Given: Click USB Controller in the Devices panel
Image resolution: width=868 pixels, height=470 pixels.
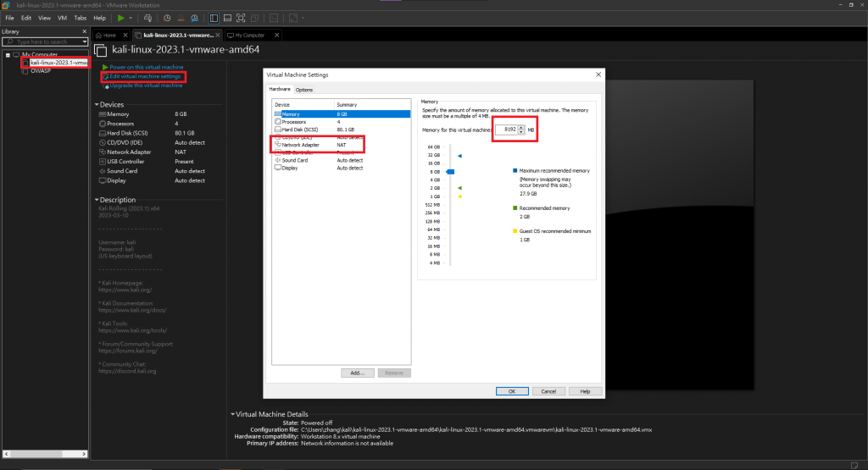Looking at the screenshot, I should point(125,162).
